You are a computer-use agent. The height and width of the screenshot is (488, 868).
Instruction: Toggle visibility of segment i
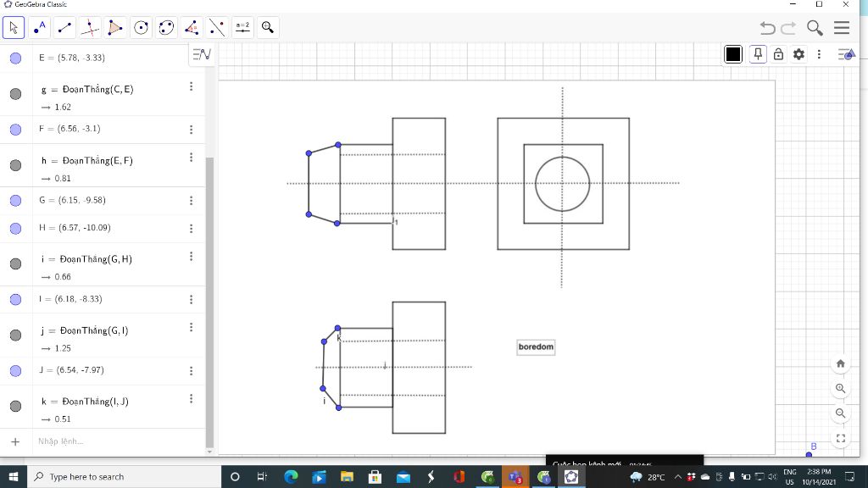15,264
